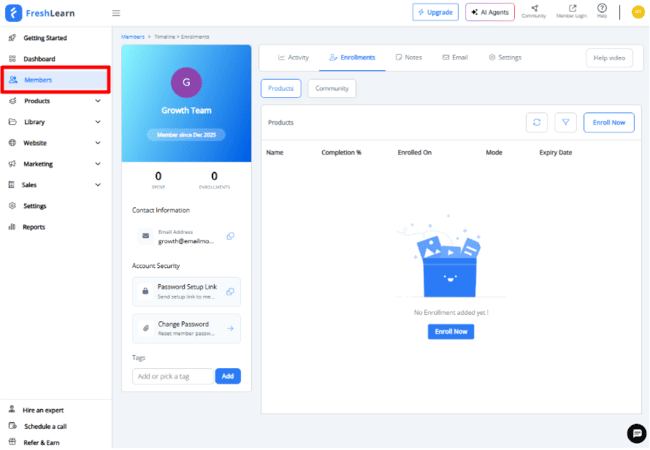Click the FreshLearn logo icon
650x450 pixels.
(x=13, y=13)
